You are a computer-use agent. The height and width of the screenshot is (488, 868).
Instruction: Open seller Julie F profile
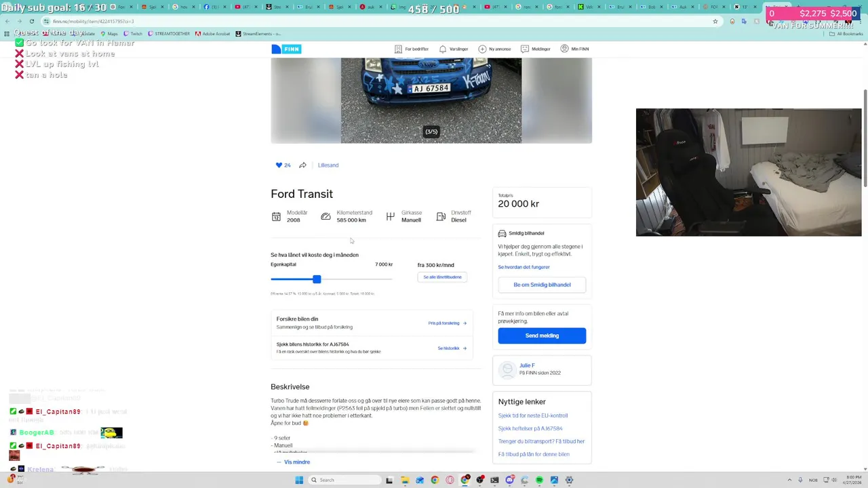click(x=527, y=365)
